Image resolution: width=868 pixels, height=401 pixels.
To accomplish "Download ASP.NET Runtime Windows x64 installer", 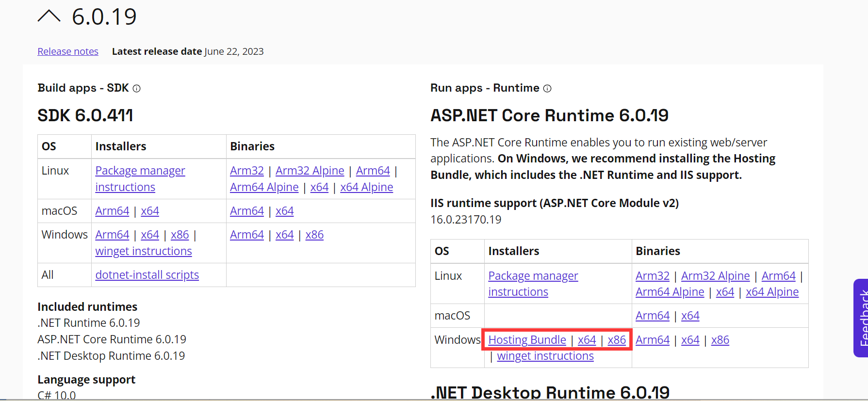I will click(587, 340).
